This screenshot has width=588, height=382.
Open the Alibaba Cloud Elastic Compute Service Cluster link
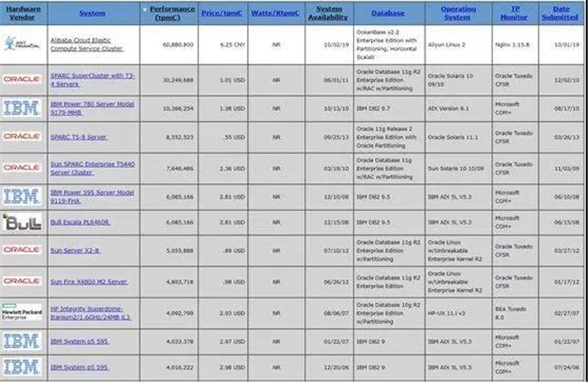tap(84, 44)
